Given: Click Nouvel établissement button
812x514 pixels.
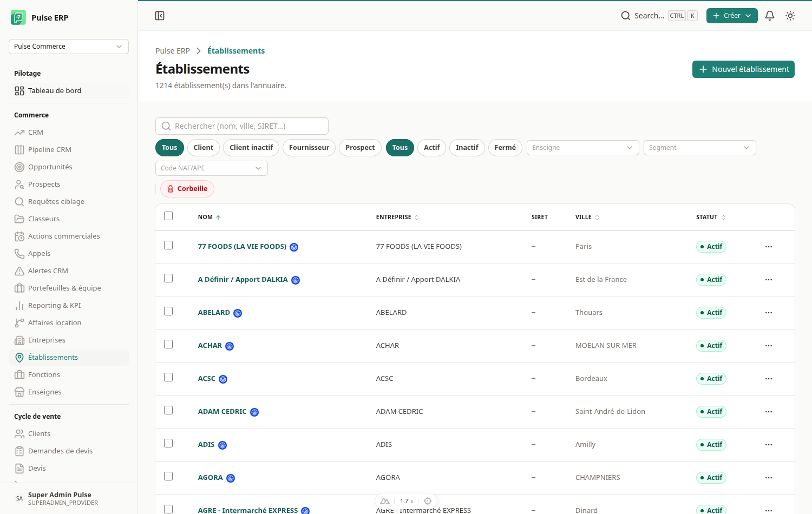Looking at the screenshot, I should pyautogui.click(x=743, y=69).
